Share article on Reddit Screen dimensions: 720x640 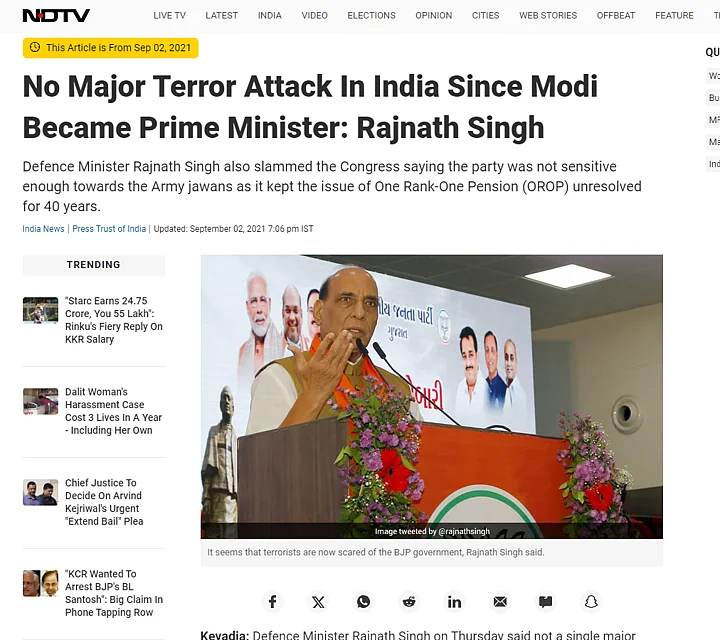[x=409, y=602]
